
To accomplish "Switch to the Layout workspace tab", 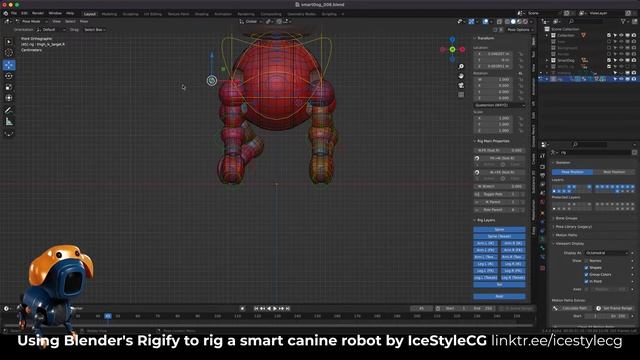I will 89,14.
